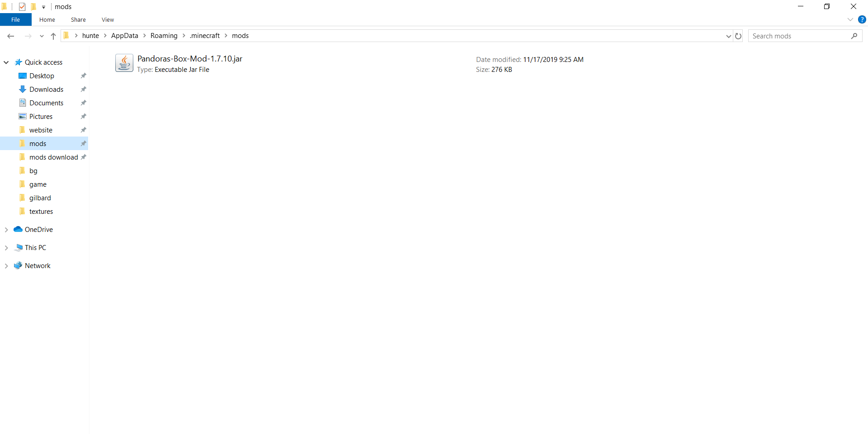Click the pin icon next to mods download

[83, 157]
